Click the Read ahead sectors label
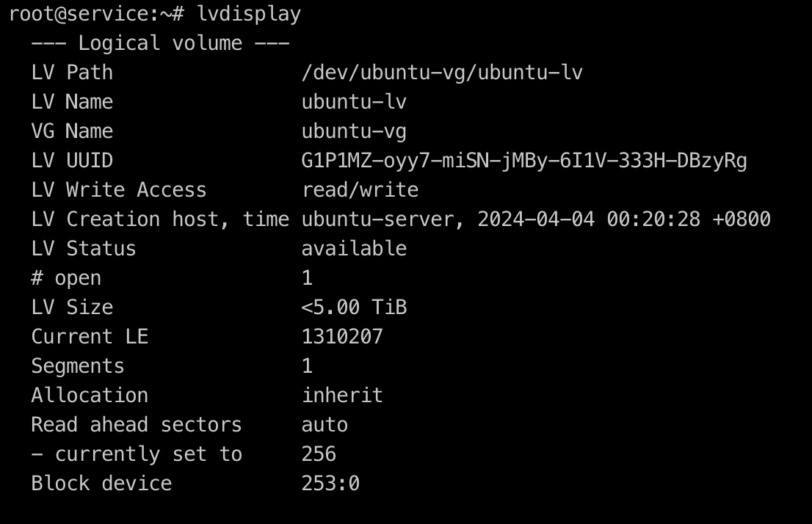The height and width of the screenshot is (524, 812). (137, 425)
